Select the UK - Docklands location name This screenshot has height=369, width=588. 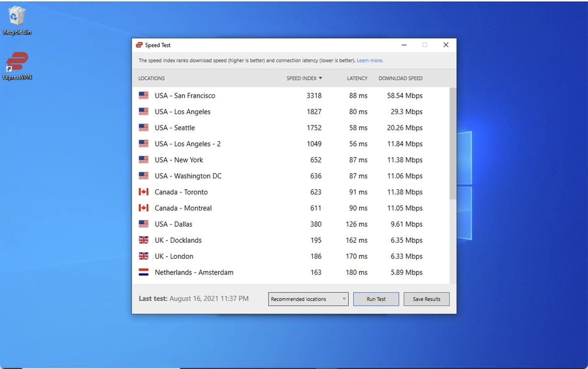pos(178,240)
